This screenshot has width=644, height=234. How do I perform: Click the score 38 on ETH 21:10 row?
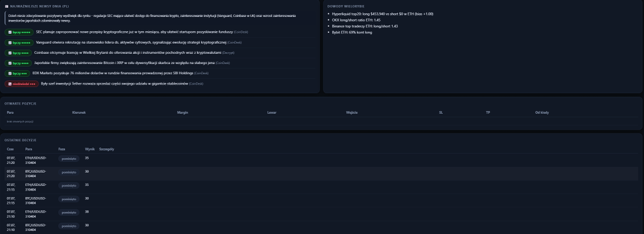[x=87, y=211]
